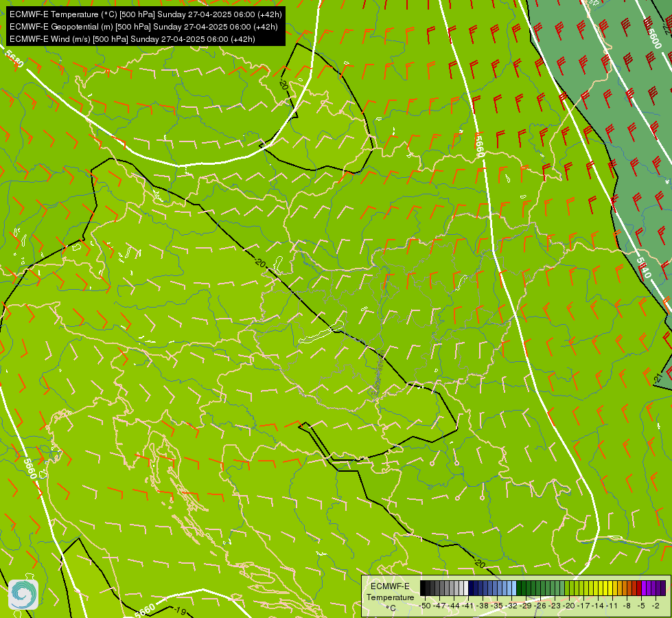This screenshot has height=618, width=672.
Task: Click the -20 value on the temperature scale
Action: (x=570, y=606)
